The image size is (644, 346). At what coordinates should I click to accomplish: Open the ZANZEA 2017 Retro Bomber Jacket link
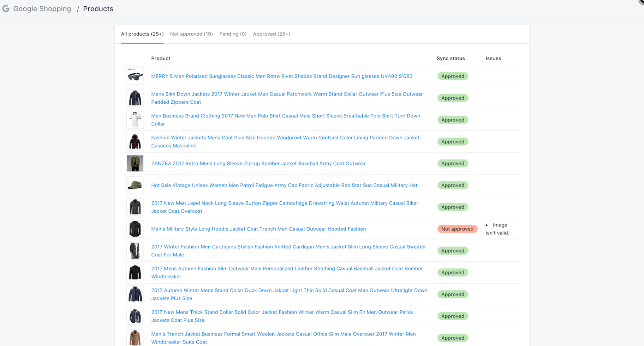258,164
